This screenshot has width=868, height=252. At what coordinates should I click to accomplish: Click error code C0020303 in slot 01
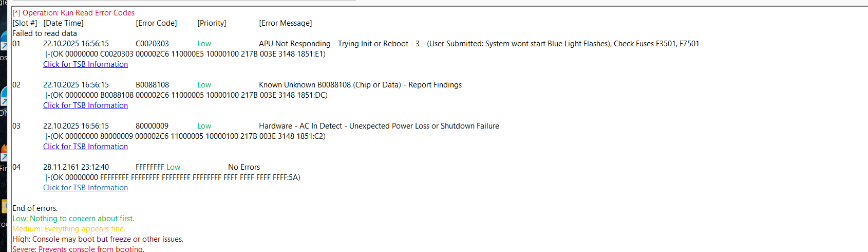[152, 44]
